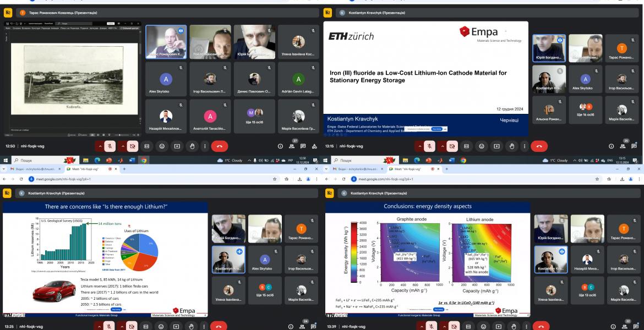Viewport: 644px width, 330px height.
Task: Open PowerPoint from left taskbar
Action: [109, 160]
